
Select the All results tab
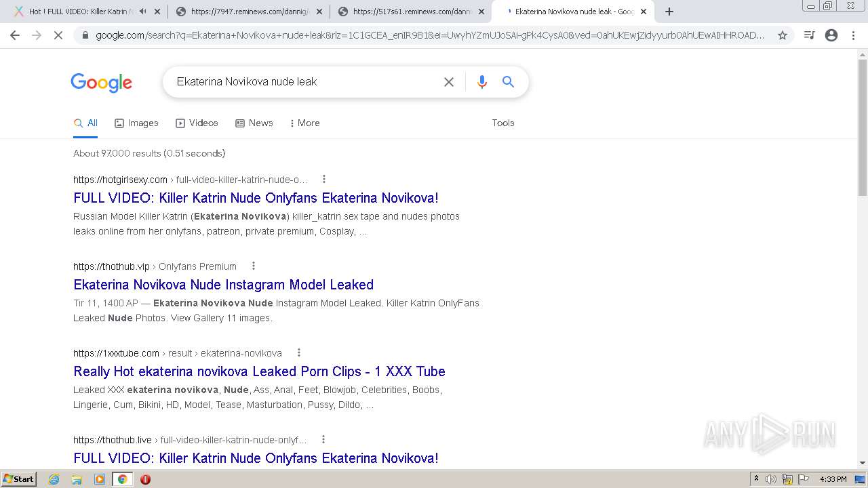pos(85,123)
